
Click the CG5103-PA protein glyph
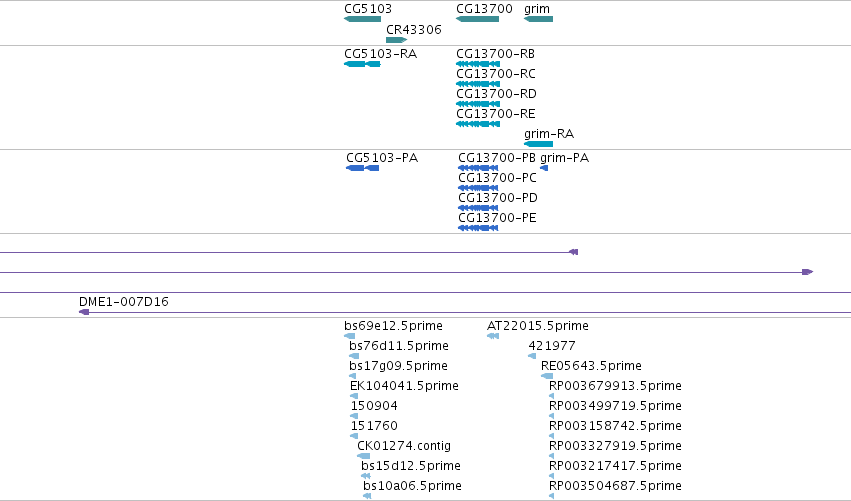[x=363, y=168]
